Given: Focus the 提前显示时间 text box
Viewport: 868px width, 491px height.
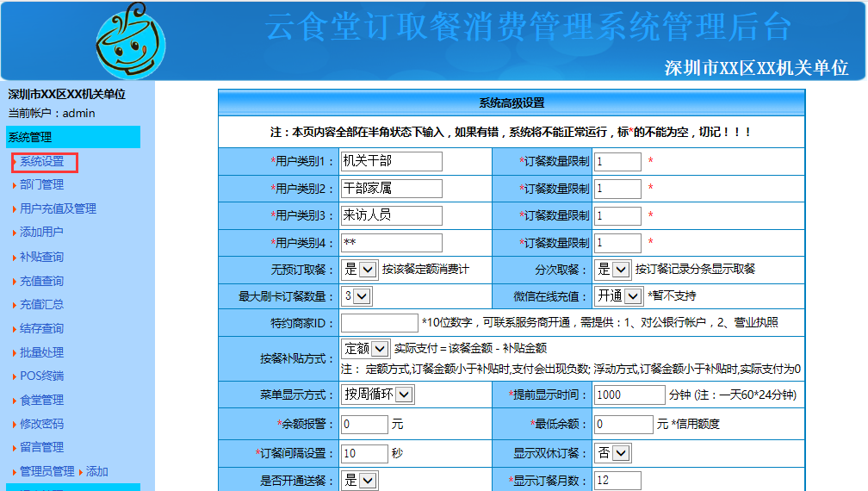Looking at the screenshot, I should 629,395.
